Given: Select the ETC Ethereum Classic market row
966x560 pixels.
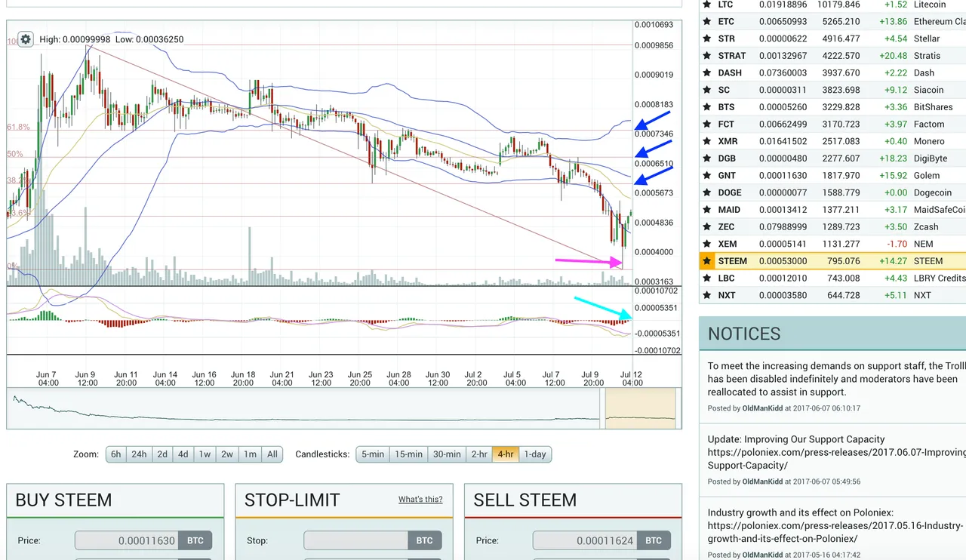Looking at the screenshot, I should (832, 22).
